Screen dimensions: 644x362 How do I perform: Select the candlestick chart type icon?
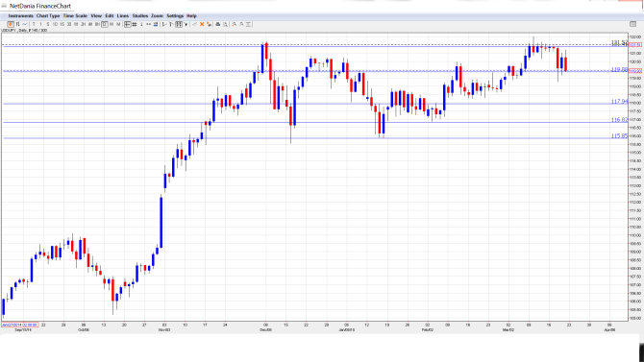(11, 24)
